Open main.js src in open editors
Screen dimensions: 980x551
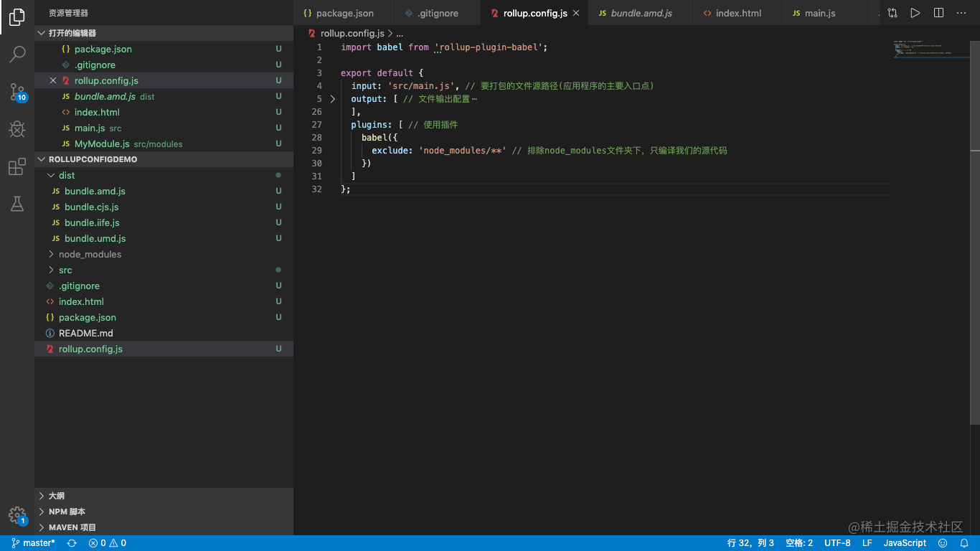(x=164, y=128)
